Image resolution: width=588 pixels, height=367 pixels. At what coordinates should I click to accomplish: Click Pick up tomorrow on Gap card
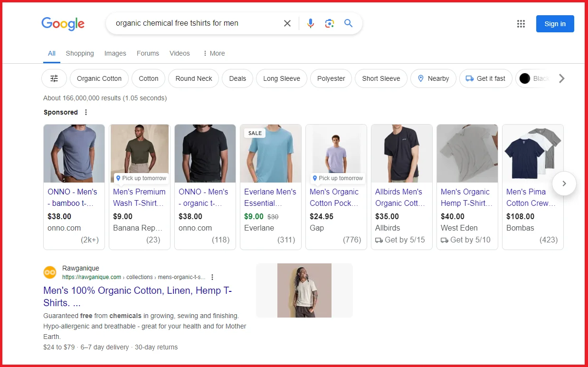click(x=338, y=178)
